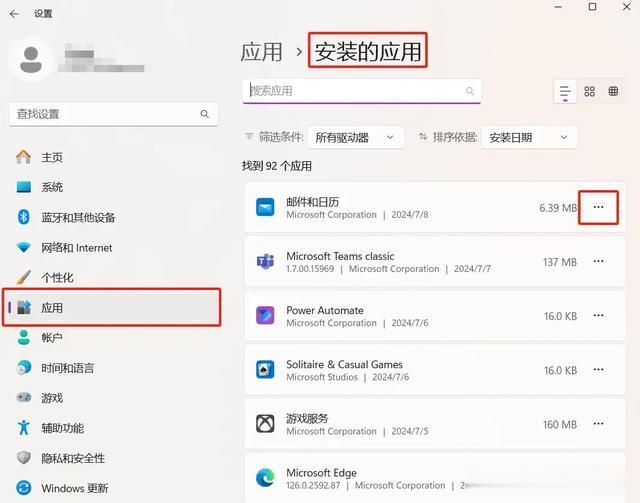Select 应用 in the sidebar
Image resolution: width=640 pixels, height=503 pixels.
(112, 307)
